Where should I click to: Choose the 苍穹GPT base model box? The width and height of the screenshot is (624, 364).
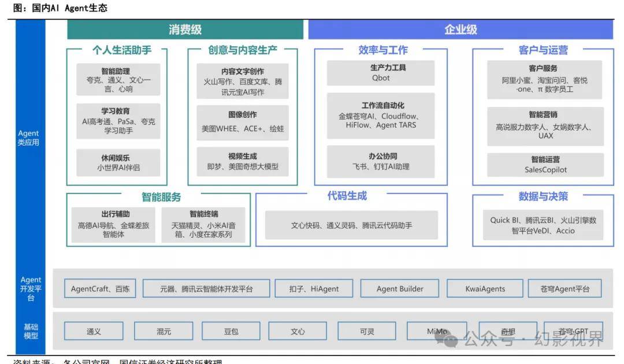[573, 331]
